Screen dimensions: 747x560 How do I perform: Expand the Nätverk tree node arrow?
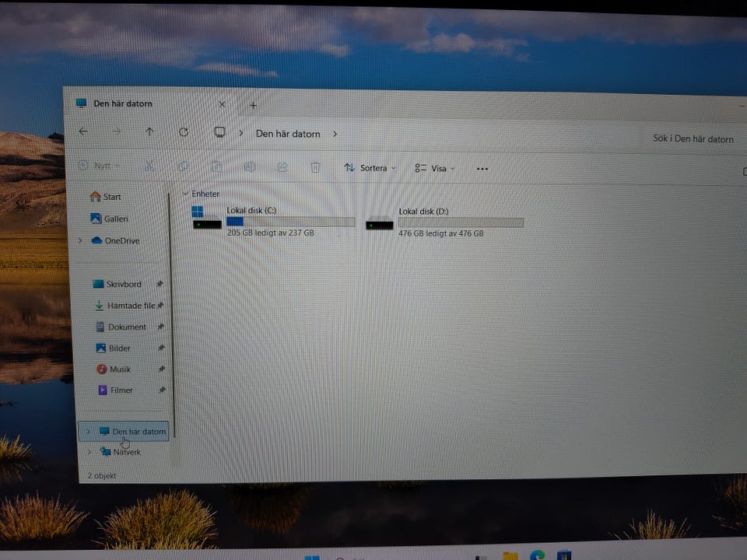[x=89, y=451]
